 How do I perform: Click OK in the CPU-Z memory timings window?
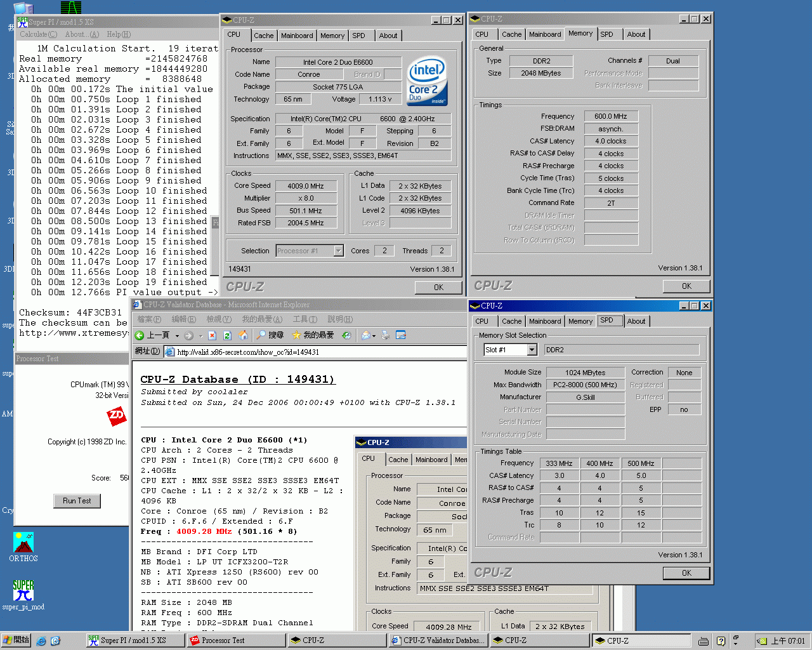[x=686, y=286]
